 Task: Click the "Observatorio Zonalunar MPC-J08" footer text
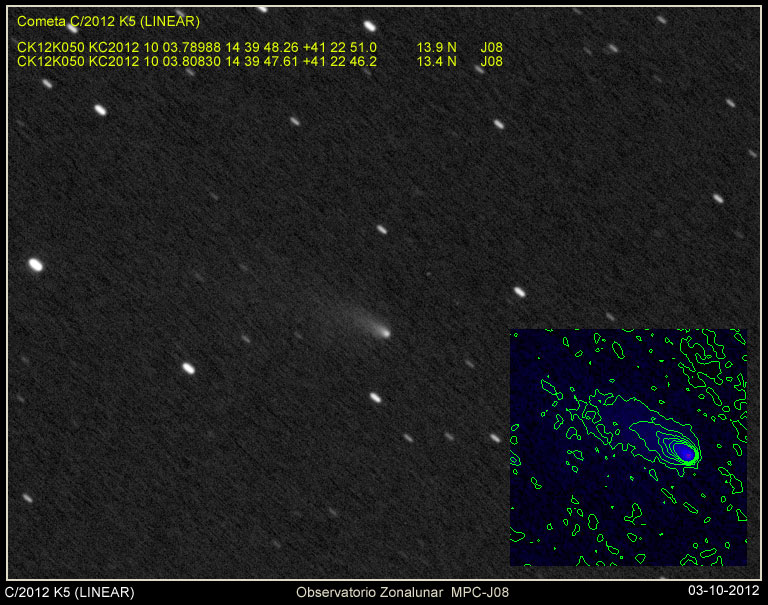pos(402,592)
